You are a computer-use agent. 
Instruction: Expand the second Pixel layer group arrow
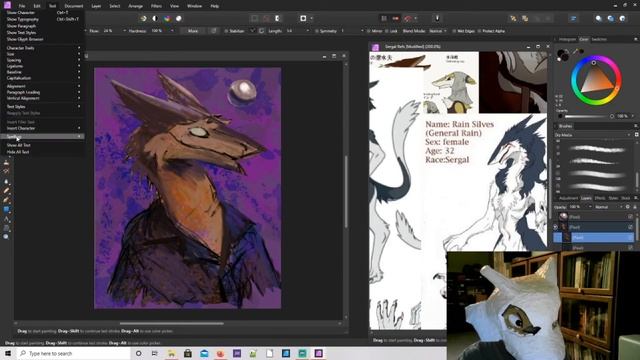coord(556,227)
